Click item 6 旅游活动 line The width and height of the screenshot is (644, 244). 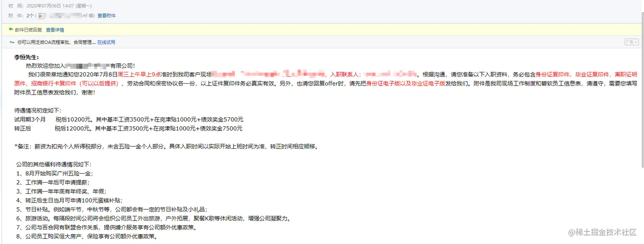tap(154, 218)
